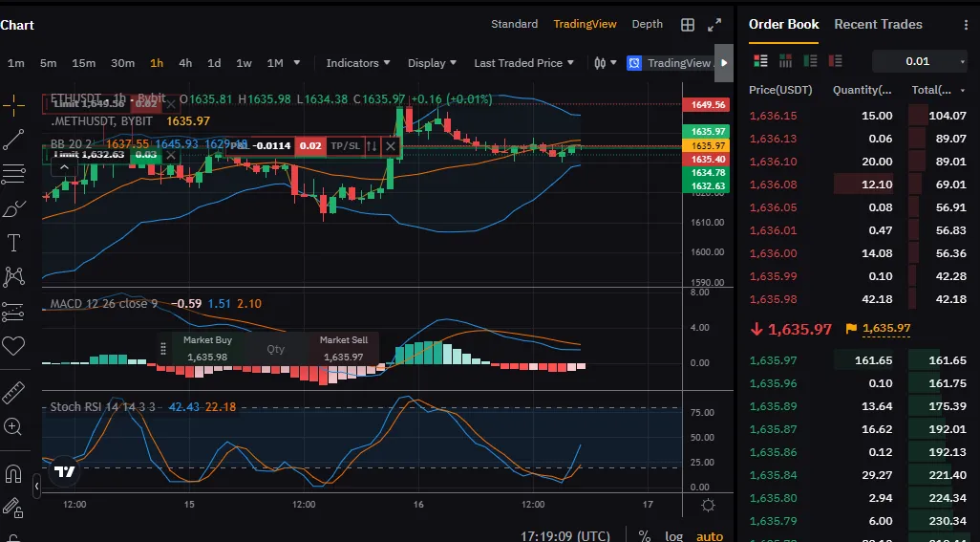Switch to the TradingView chart tab
This screenshot has width=980, height=542.
(585, 24)
